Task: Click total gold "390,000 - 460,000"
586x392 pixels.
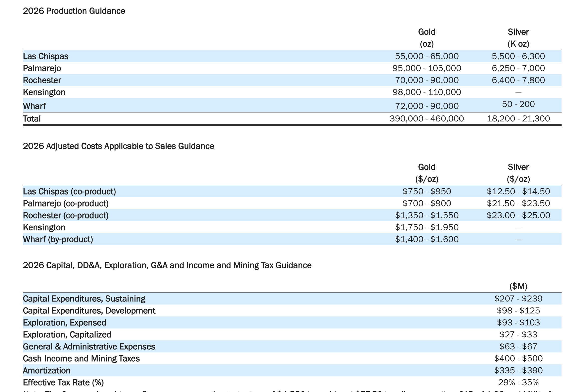Action: click(x=427, y=118)
